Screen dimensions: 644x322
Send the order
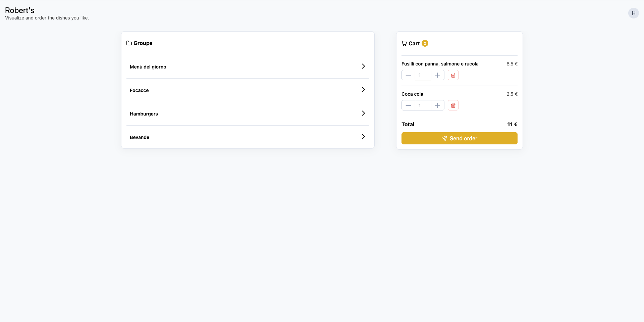coord(459,138)
